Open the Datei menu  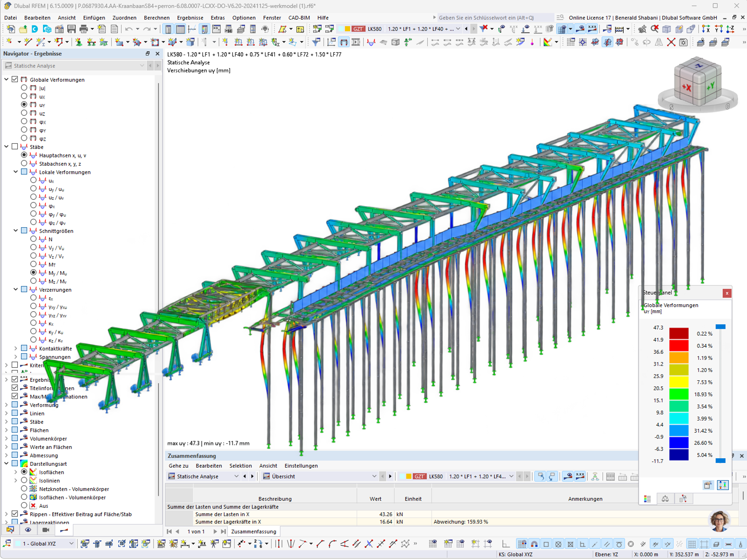(x=10, y=18)
